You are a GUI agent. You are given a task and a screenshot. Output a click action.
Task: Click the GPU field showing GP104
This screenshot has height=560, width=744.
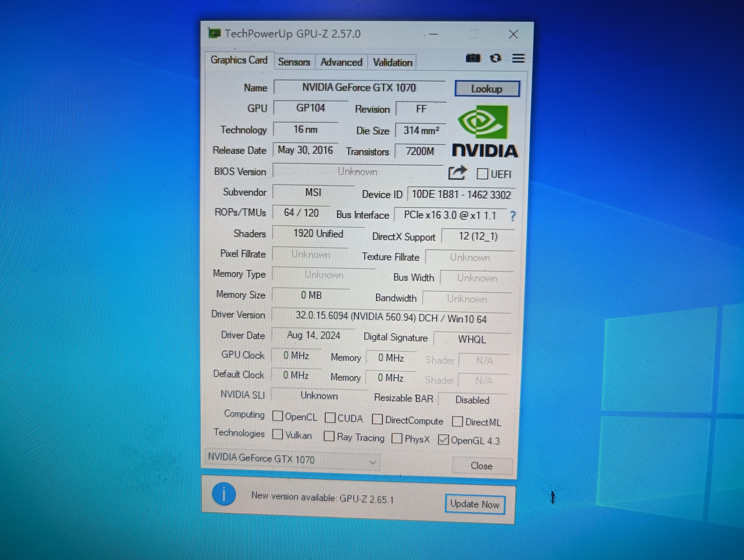[310, 108]
